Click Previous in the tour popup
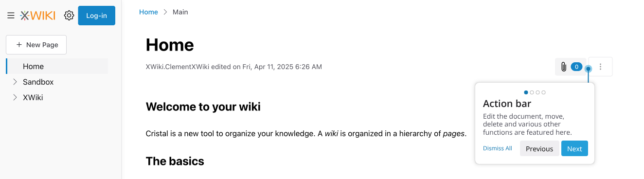This screenshot has width=644, height=179. tap(539, 148)
